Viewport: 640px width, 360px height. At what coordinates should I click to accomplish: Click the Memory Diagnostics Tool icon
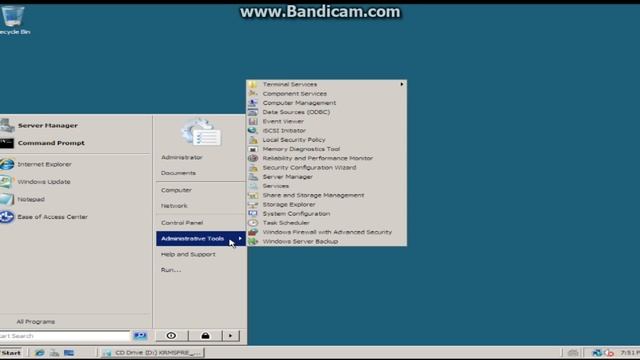click(253, 149)
